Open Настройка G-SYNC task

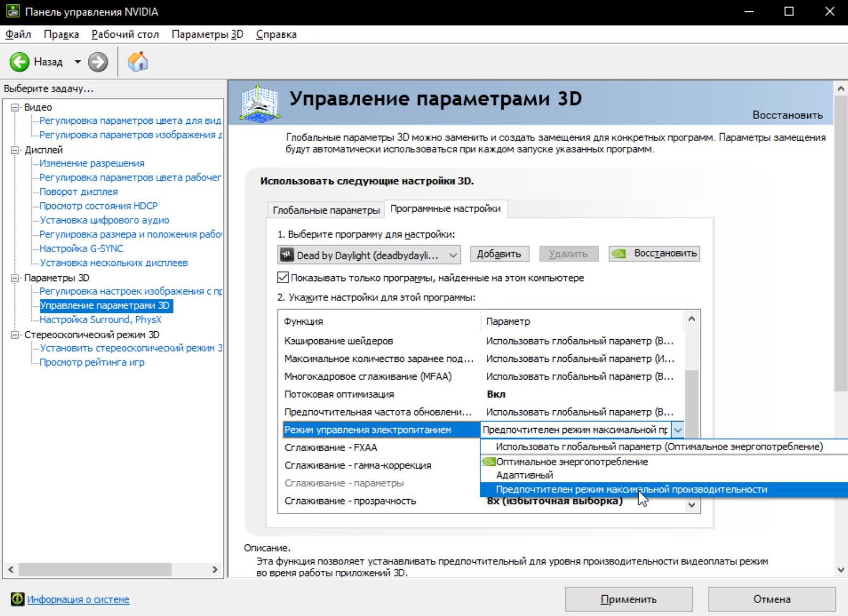pyautogui.click(x=81, y=248)
